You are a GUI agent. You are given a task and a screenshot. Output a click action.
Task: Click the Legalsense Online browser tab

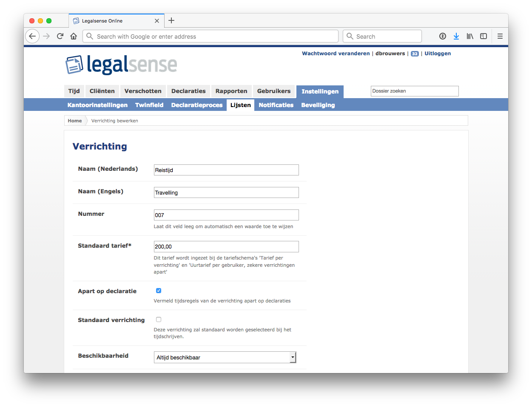[116, 21]
